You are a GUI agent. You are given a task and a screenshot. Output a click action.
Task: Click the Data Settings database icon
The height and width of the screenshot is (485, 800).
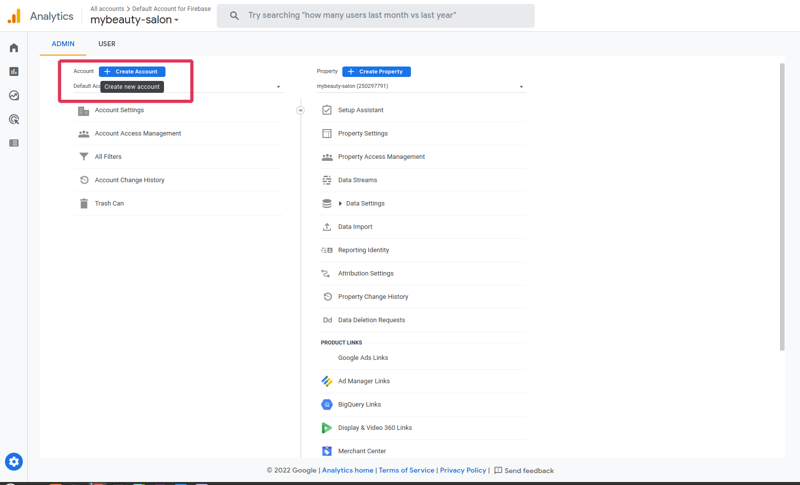(x=327, y=203)
